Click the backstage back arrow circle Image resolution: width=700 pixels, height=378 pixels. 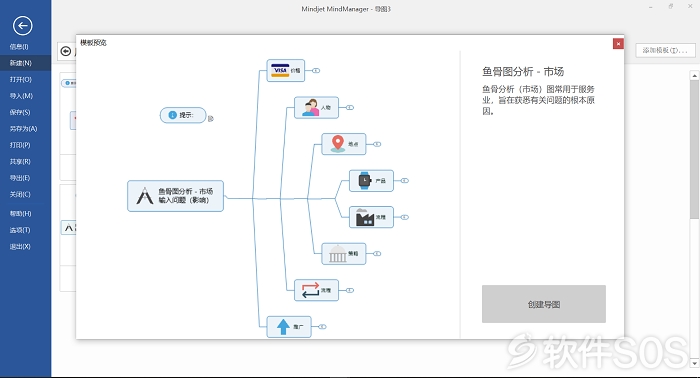(22, 25)
